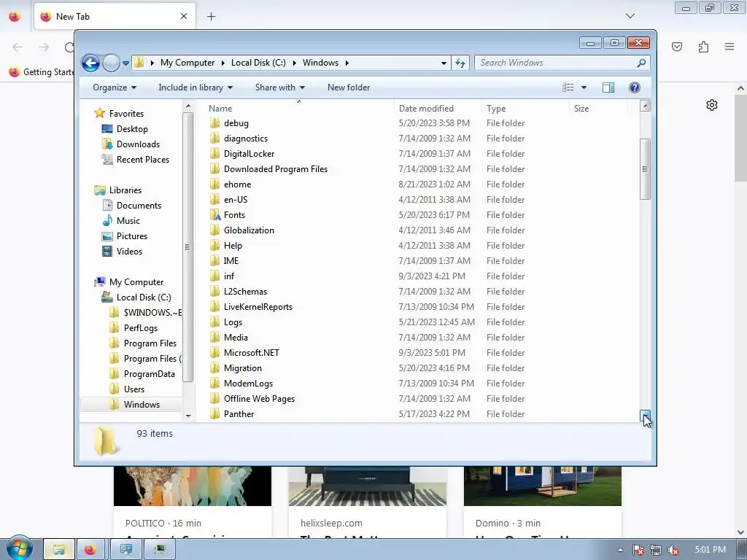The image size is (747, 560).
Task: Click the Windows Explorer taskbar icon
Action: [59, 550]
